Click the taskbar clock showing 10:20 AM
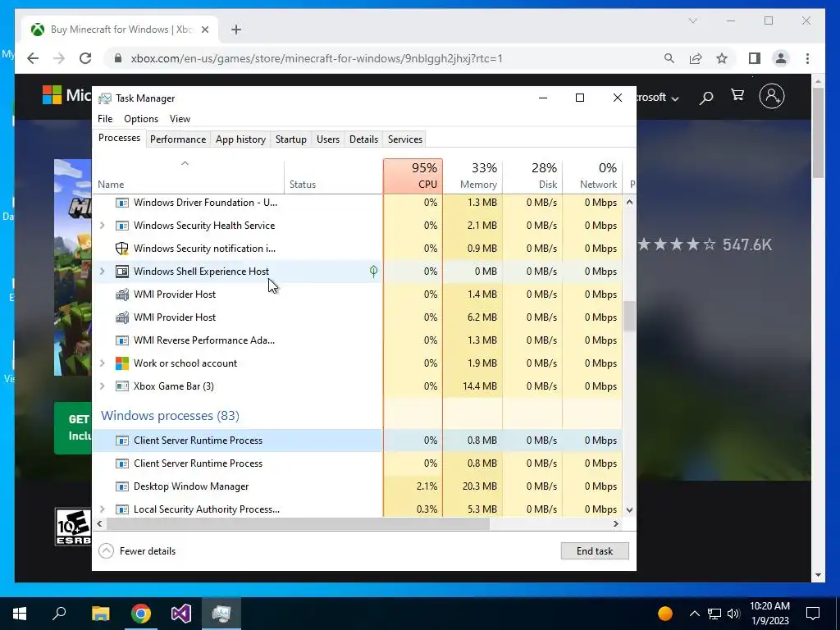The height and width of the screenshot is (630, 840). coord(769,614)
